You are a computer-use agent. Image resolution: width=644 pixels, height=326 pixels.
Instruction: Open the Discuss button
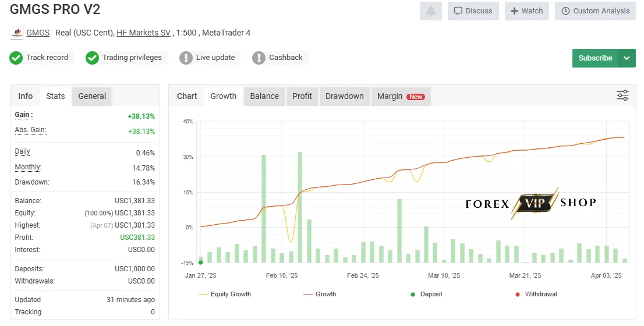point(473,11)
